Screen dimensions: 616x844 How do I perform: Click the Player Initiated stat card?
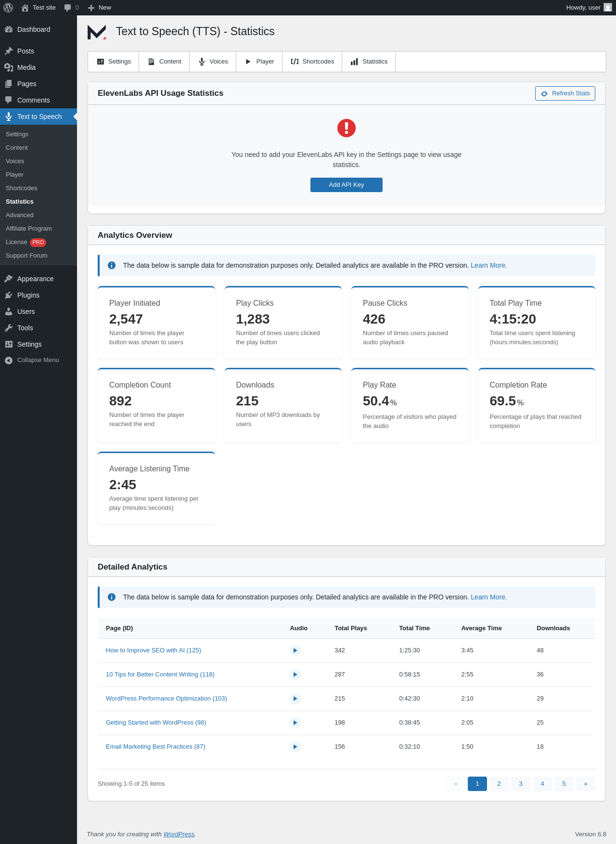coord(156,322)
